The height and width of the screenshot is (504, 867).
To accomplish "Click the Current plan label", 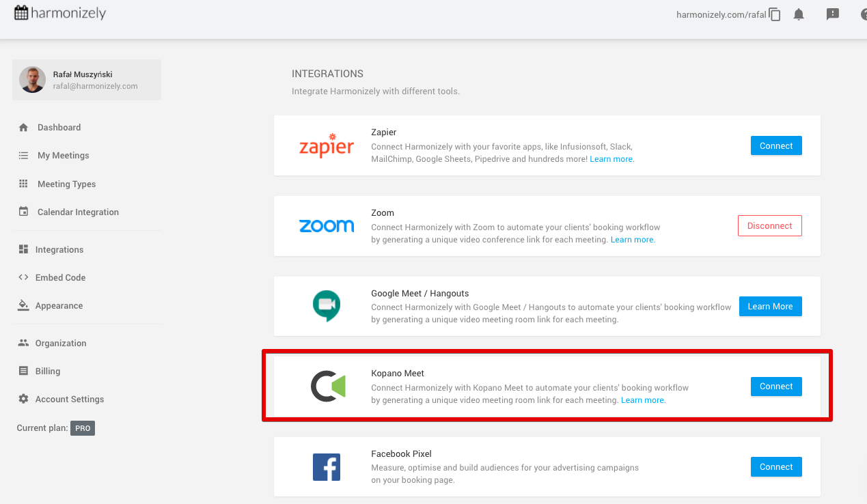I will [x=42, y=428].
